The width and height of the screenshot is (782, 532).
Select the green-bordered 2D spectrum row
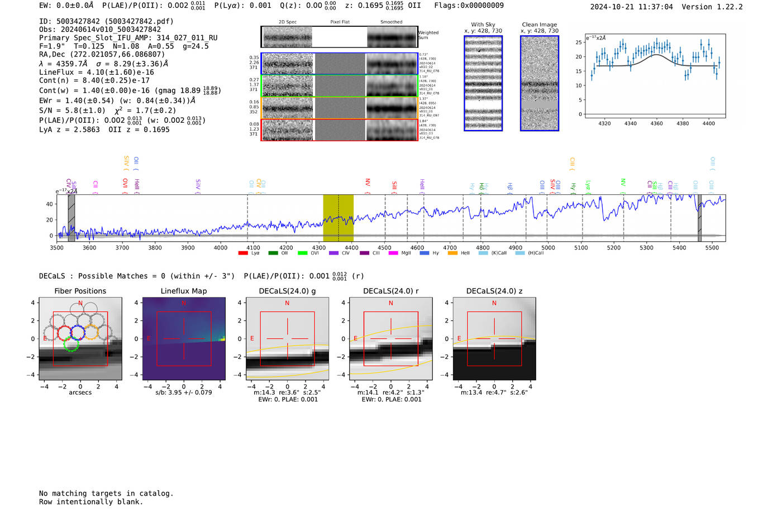339,85
